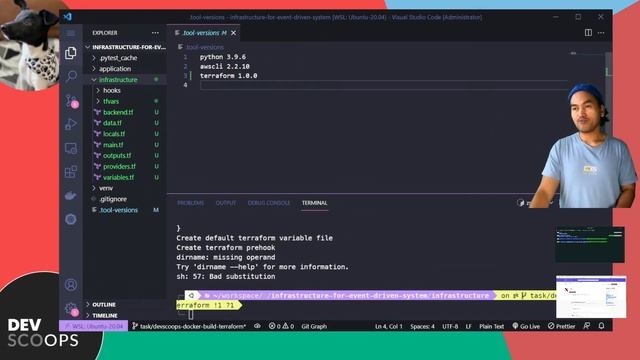
Task: Click Go Live in status bar
Action: click(x=526, y=326)
